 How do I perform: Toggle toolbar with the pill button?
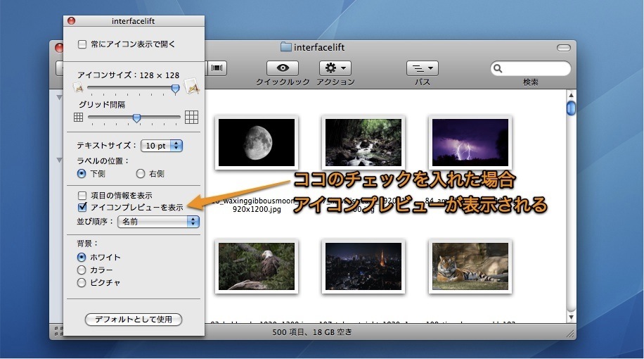(564, 48)
